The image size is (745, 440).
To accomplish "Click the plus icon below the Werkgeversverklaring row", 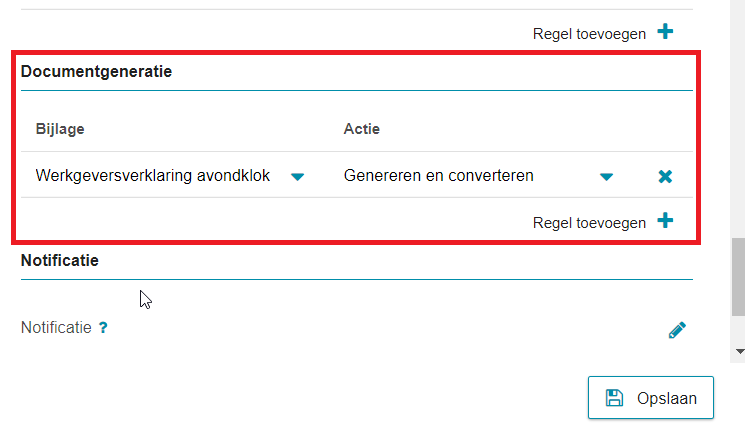I will [x=665, y=220].
